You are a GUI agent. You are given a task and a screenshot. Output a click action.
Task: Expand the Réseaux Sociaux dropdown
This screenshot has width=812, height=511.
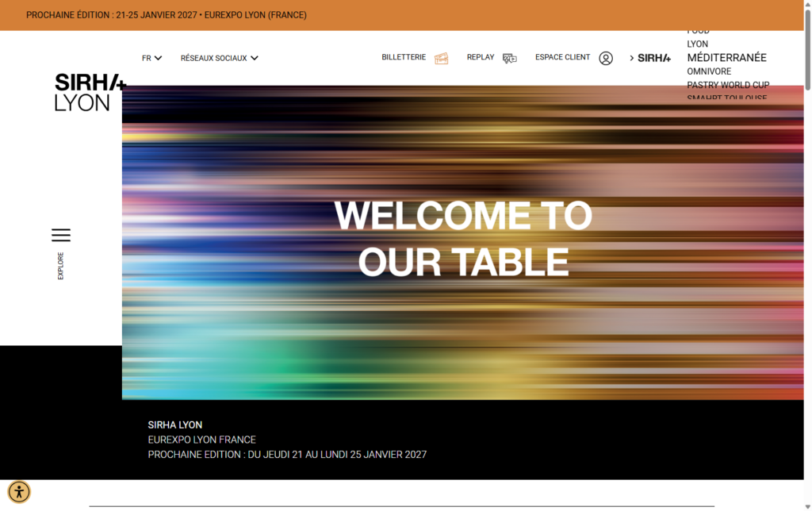tap(219, 58)
